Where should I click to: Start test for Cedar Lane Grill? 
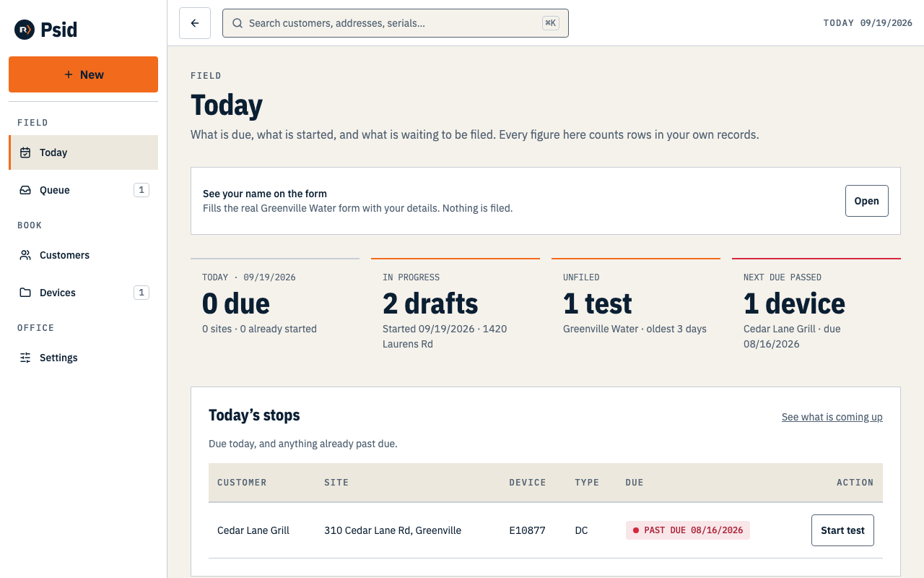[x=842, y=530]
